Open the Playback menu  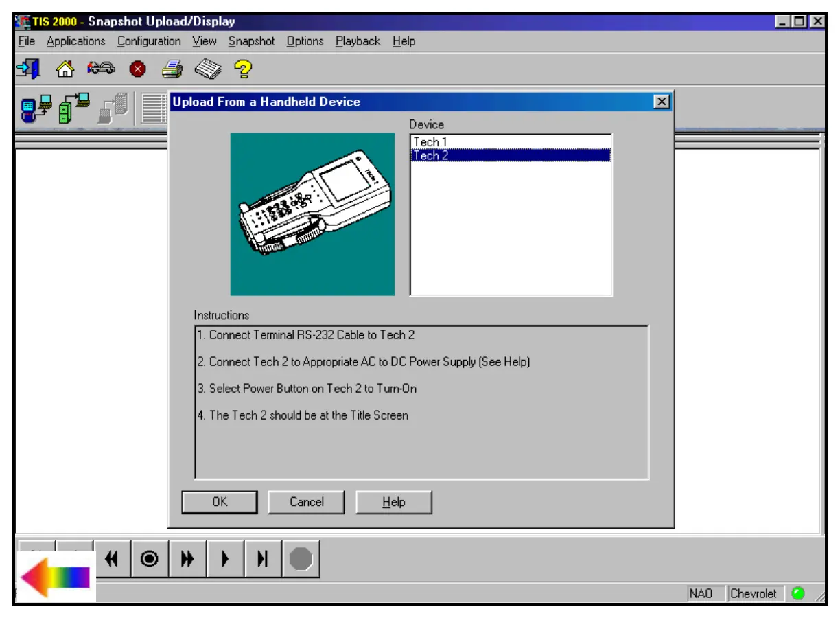tap(358, 41)
